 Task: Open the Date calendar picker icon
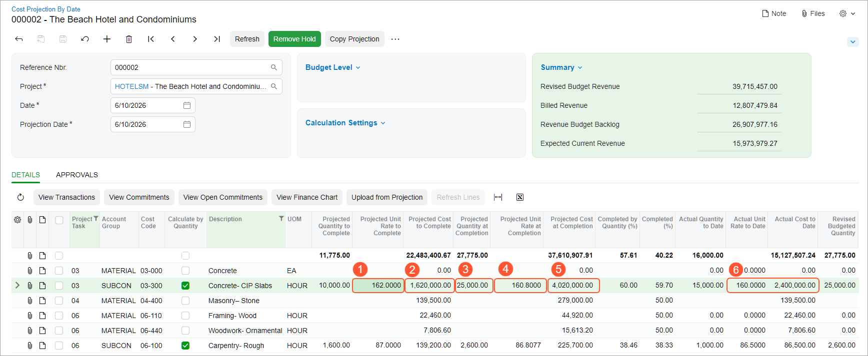(x=187, y=105)
